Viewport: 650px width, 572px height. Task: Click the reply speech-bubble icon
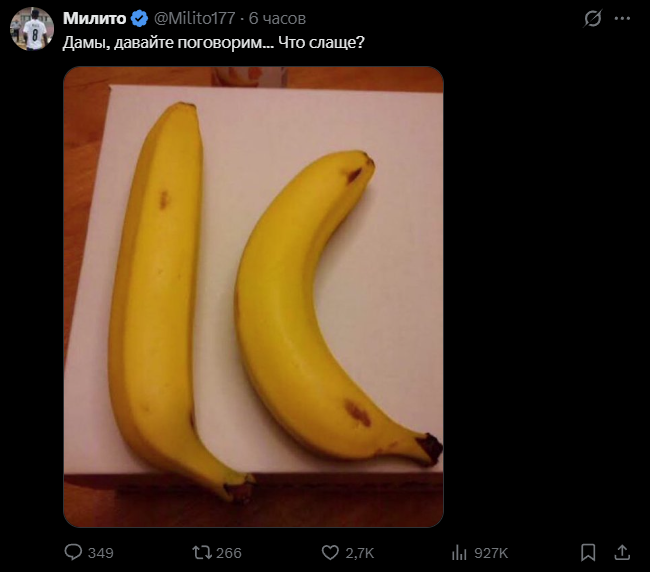pyautogui.click(x=73, y=552)
